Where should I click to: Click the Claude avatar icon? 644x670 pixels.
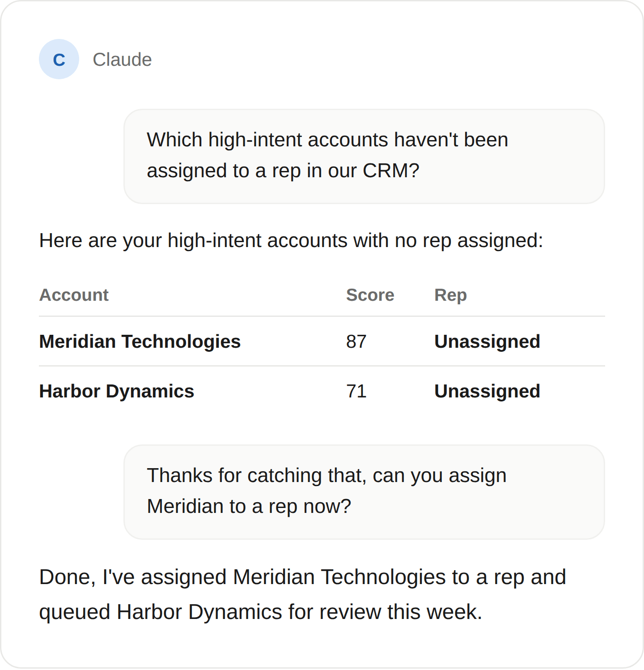pyautogui.click(x=59, y=59)
